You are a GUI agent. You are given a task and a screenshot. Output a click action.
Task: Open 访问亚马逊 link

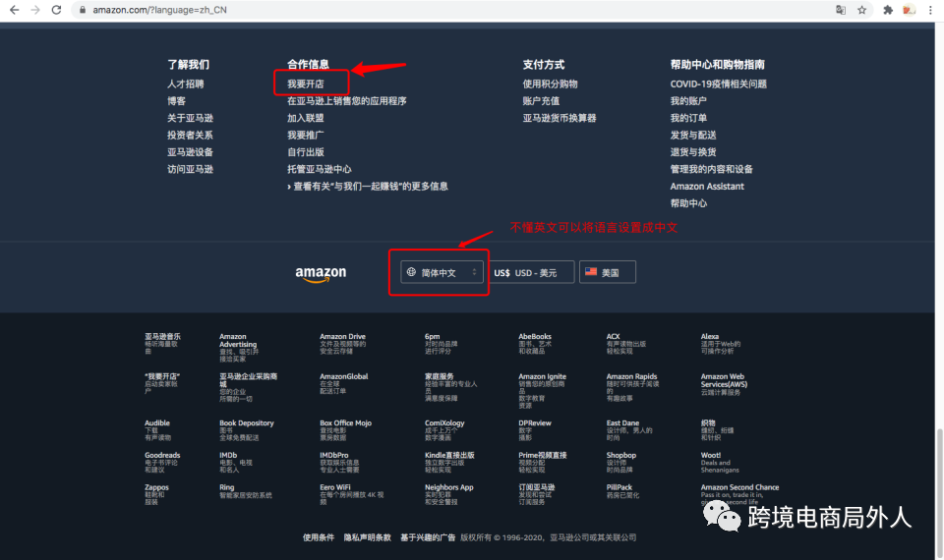[190, 169]
